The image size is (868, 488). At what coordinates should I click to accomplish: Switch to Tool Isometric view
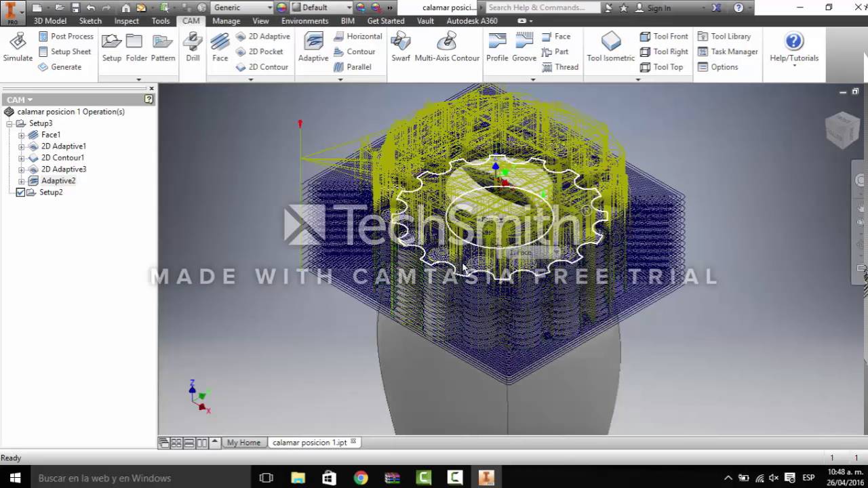pyautogui.click(x=610, y=47)
